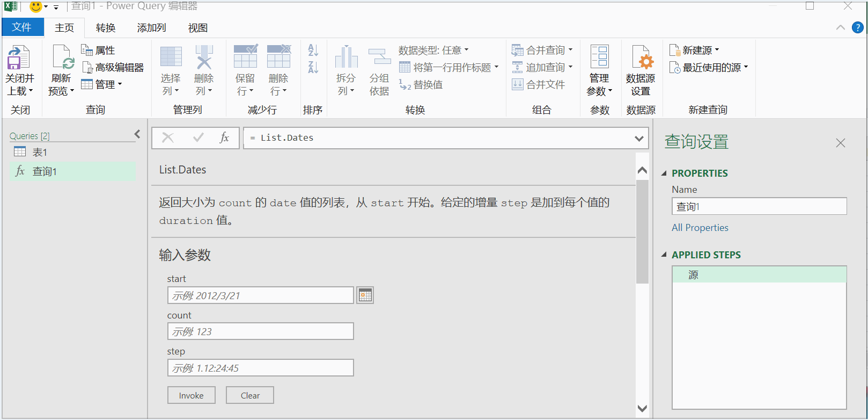Viewport: 868px width, 420px height.
Task: Click the query Name field
Action: (x=759, y=206)
